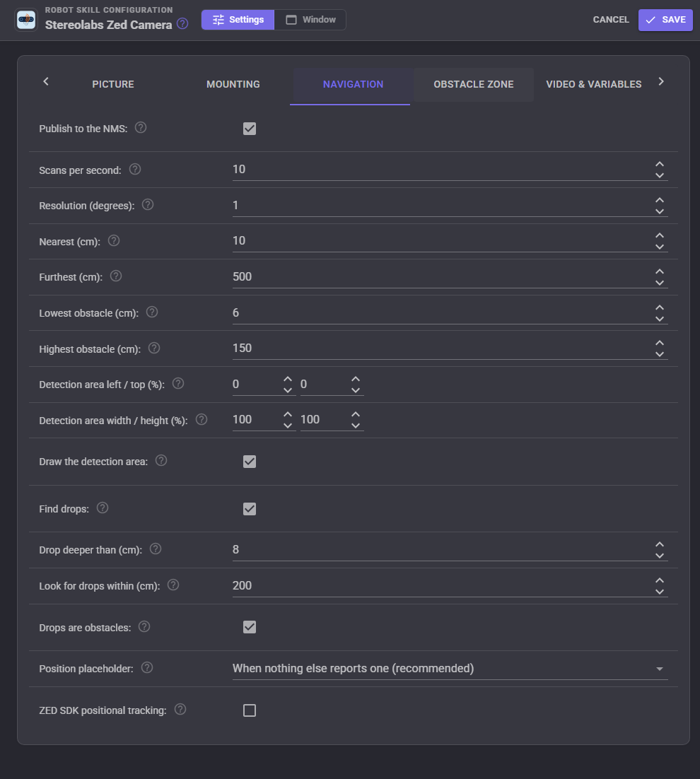Viewport: 700px width, 779px height.
Task: Show help for ZED SDK positional tracking
Action: (180, 710)
